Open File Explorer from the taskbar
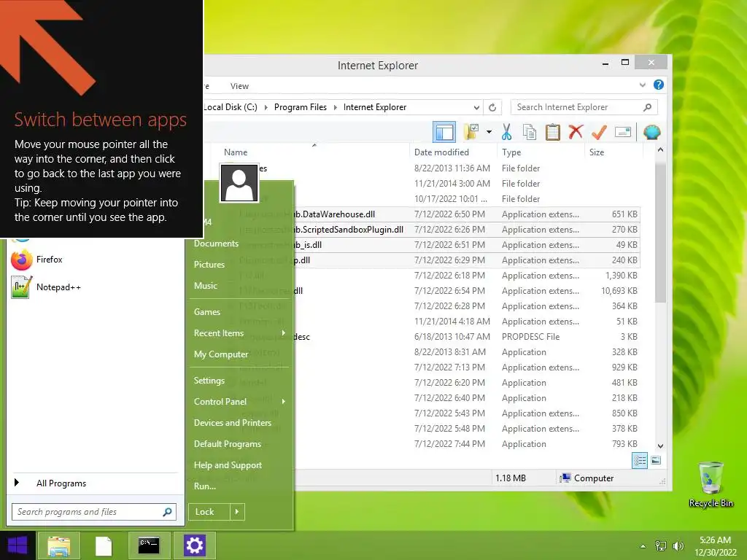 coord(58,545)
